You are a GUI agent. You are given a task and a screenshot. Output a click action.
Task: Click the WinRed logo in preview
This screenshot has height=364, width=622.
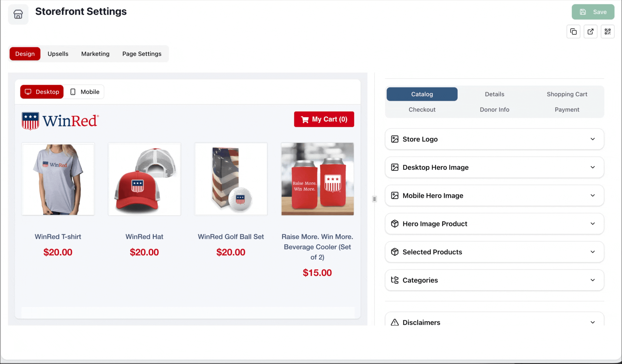click(x=60, y=121)
